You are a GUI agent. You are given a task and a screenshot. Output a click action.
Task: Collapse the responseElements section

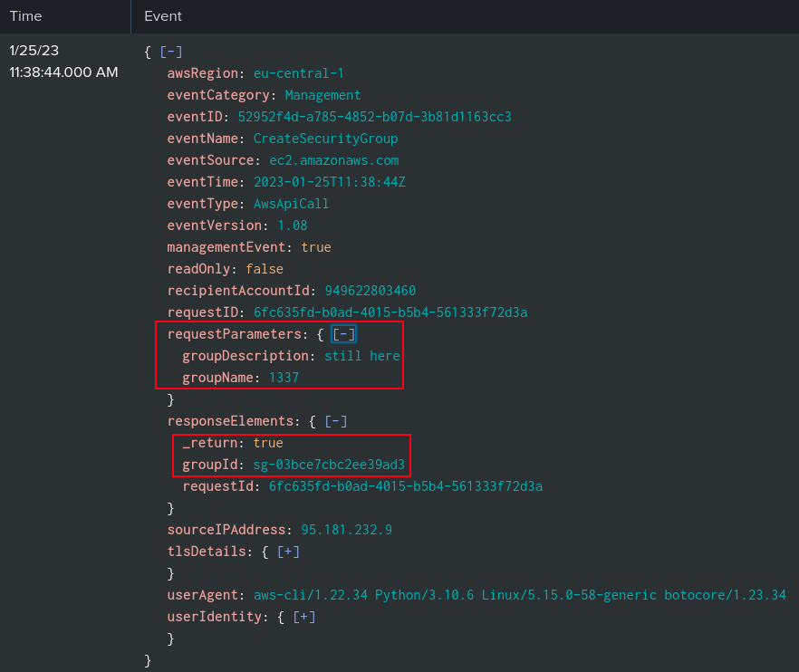(336, 421)
